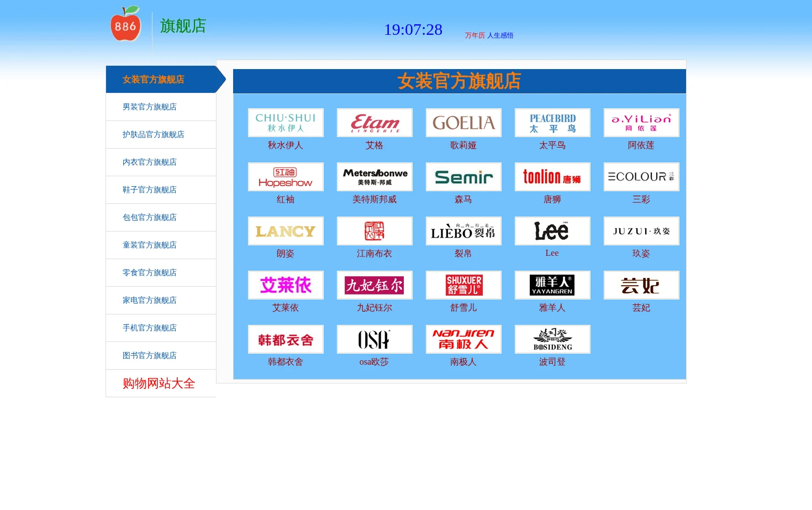Image resolution: width=812 pixels, height=510 pixels.
Task: Click the tonlion 唐狮 logo
Action: click(552, 177)
